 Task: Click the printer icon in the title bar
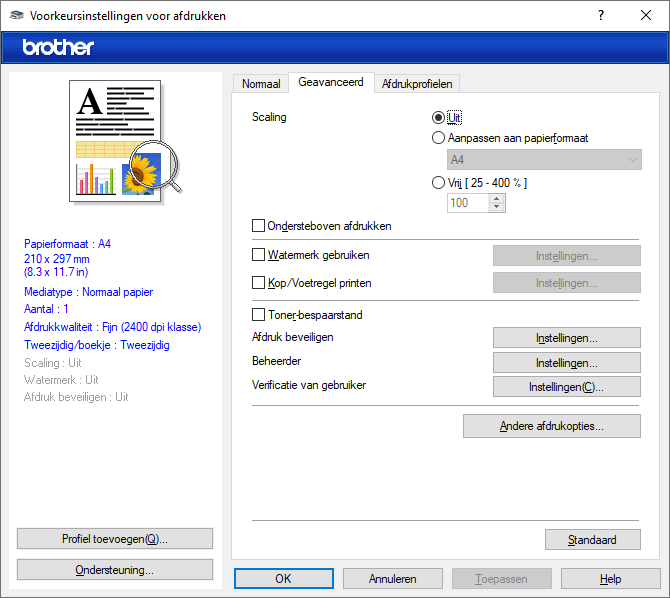tap(16, 16)
